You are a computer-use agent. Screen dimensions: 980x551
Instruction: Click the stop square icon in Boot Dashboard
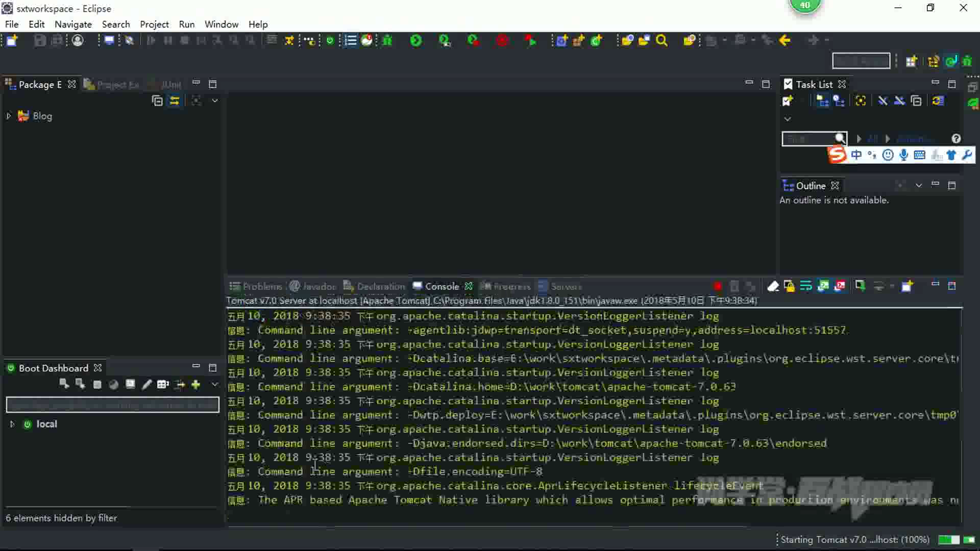97,384
